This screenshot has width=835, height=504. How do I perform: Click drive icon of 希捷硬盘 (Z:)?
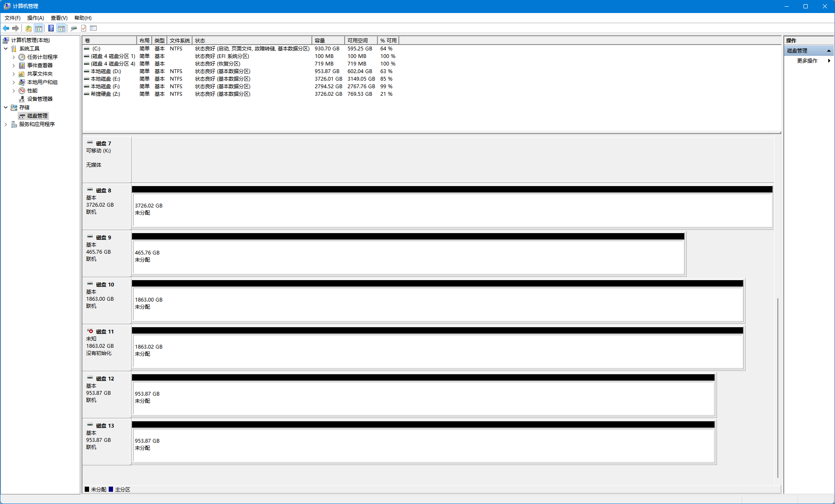pyautogui.click(x=87, y=94)
